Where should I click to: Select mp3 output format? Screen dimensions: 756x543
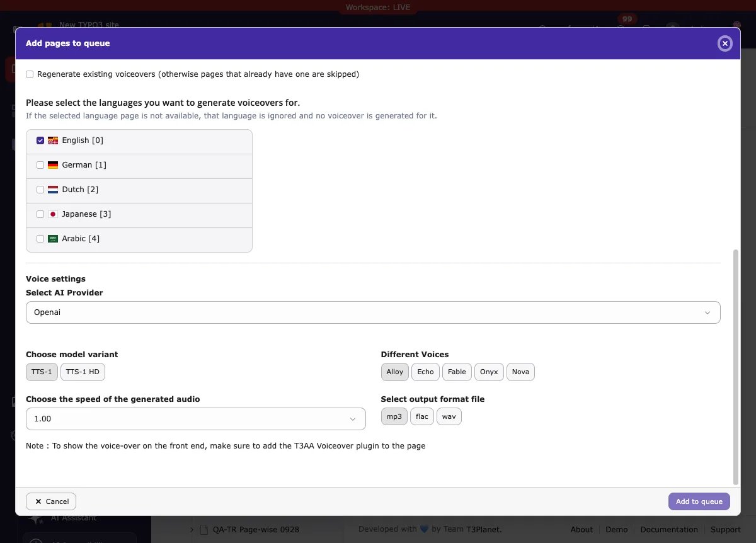pyautogui.click(x=394, y=417)
